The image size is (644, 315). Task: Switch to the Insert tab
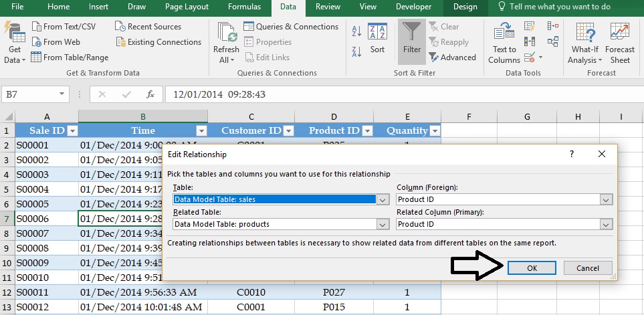tap(98, 7)
